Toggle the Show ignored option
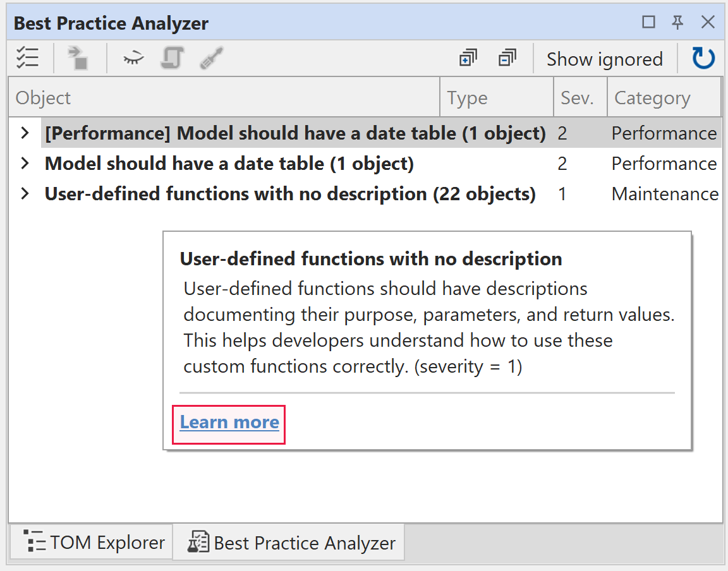 point(605,58)
